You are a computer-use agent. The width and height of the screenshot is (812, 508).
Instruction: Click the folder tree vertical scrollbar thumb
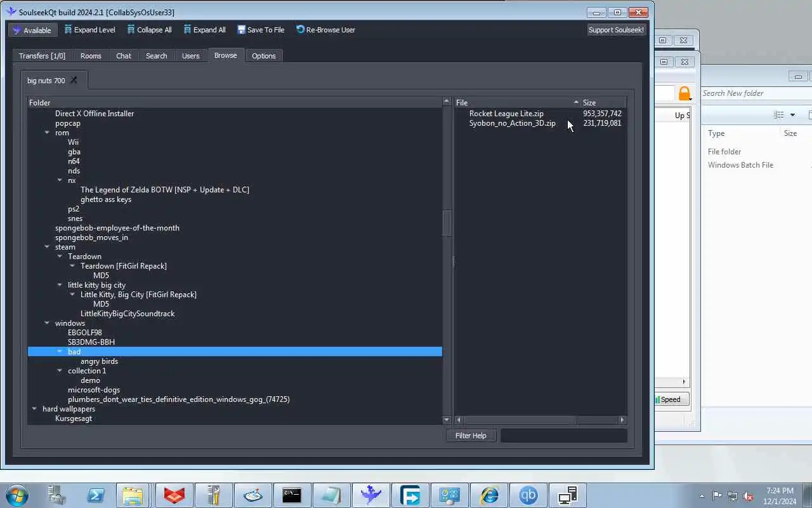[447, 223]
